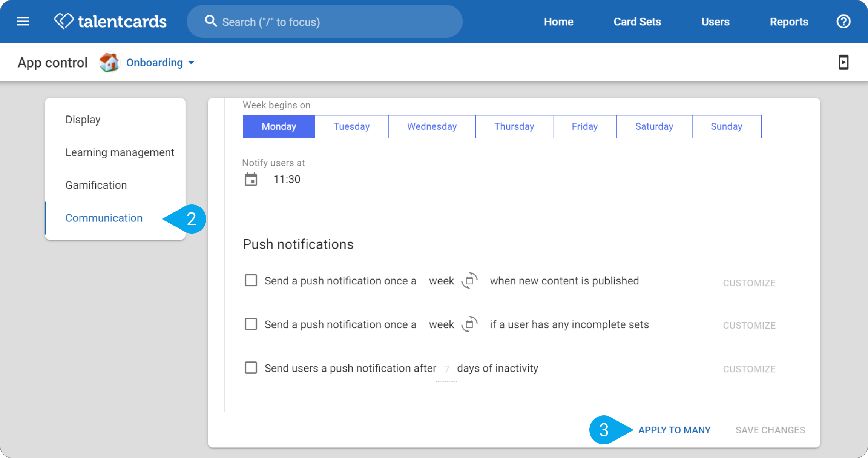Open the mobile preview icon
This screenshot has width=868, height=458.
pyautogui.click(x=843, y=62)
